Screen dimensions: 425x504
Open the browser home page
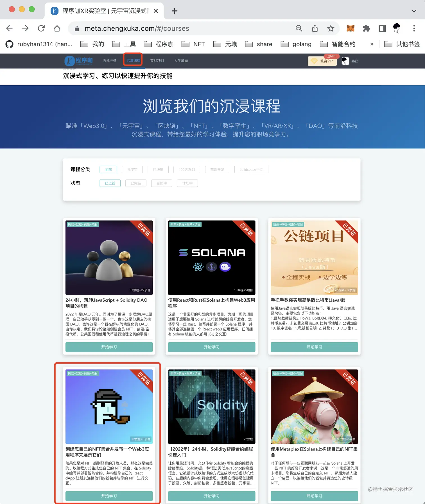click(57, 28)
